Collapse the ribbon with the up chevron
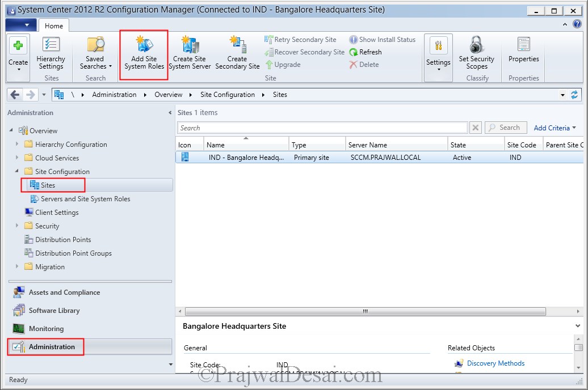 (x=565, y=24)
